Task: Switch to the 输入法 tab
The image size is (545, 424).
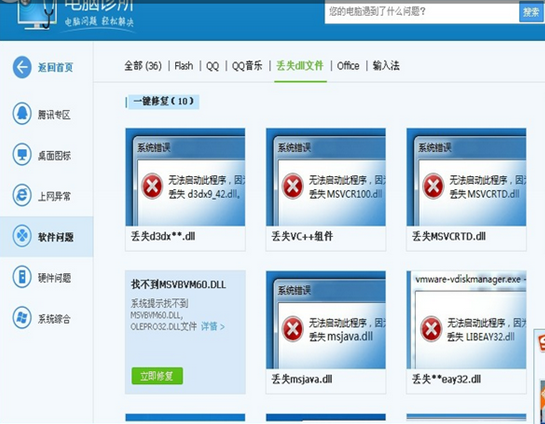Action: pyautogui.click(x=386, y=65)
